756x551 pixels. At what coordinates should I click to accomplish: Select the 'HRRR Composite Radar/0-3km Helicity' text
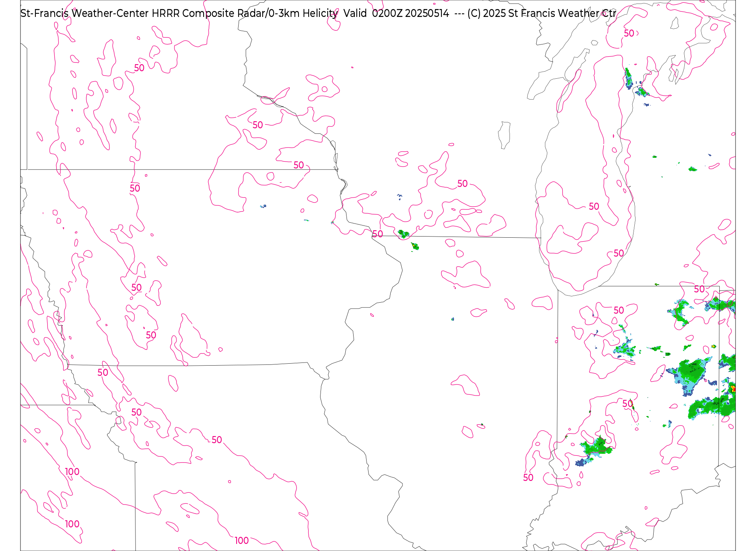[x=245, y=13]
